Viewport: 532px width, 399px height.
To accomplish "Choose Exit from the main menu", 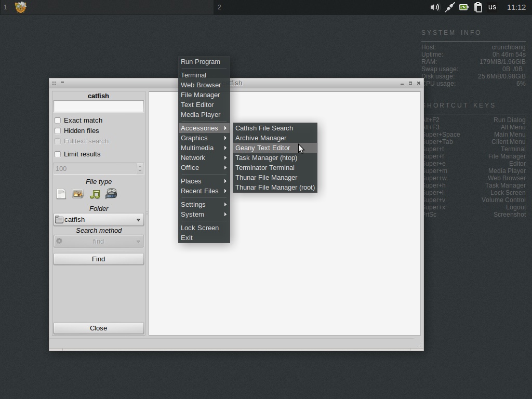I will point(204,238).
